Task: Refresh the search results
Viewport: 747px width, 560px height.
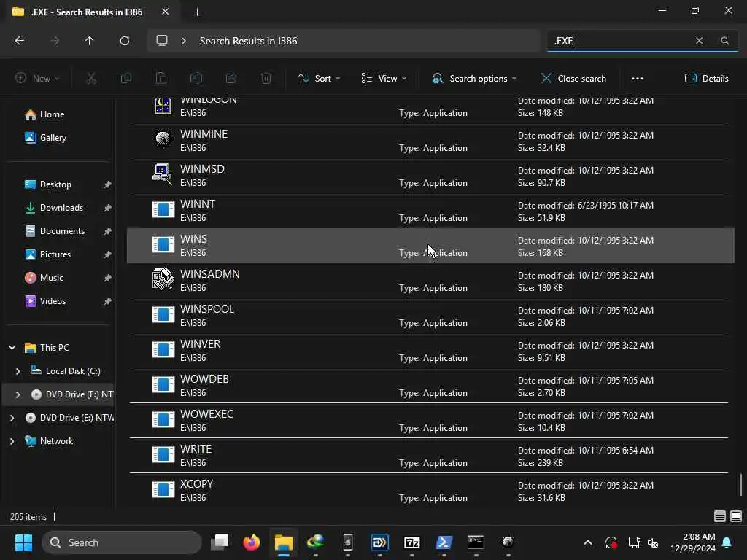Action: coord(124,41)
